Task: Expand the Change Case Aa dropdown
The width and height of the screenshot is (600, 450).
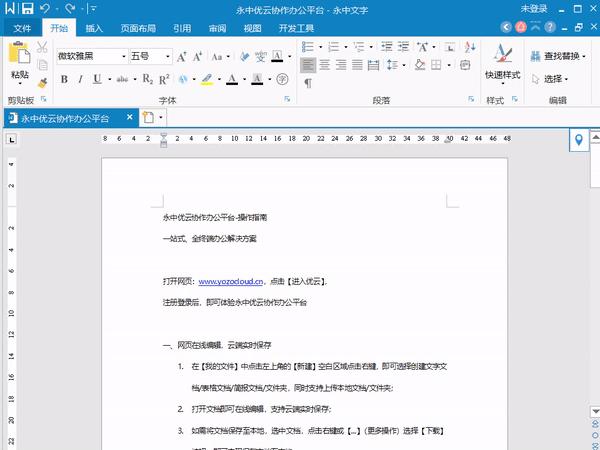Action: coord(228,57)
